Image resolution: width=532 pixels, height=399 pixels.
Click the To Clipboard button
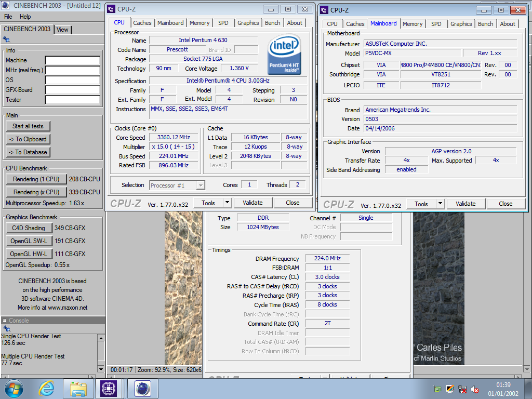[28, 139]
